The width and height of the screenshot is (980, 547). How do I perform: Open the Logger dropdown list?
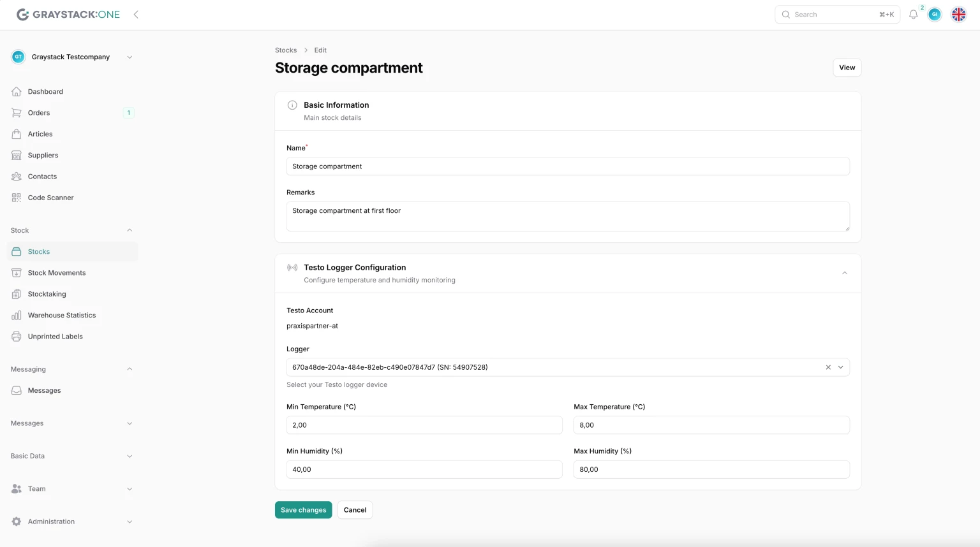pyautogui.click(x=840, y=367)
